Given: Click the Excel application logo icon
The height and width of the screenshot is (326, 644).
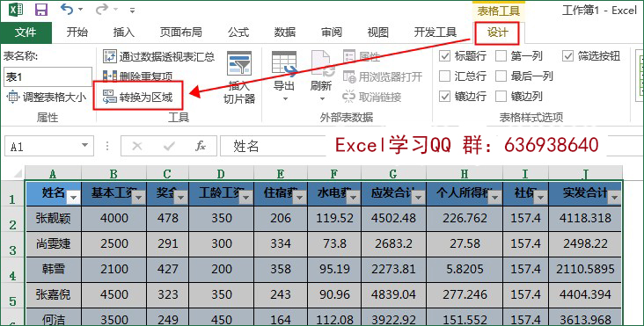Looking at the screenshot, I should (x=15, y=10).
